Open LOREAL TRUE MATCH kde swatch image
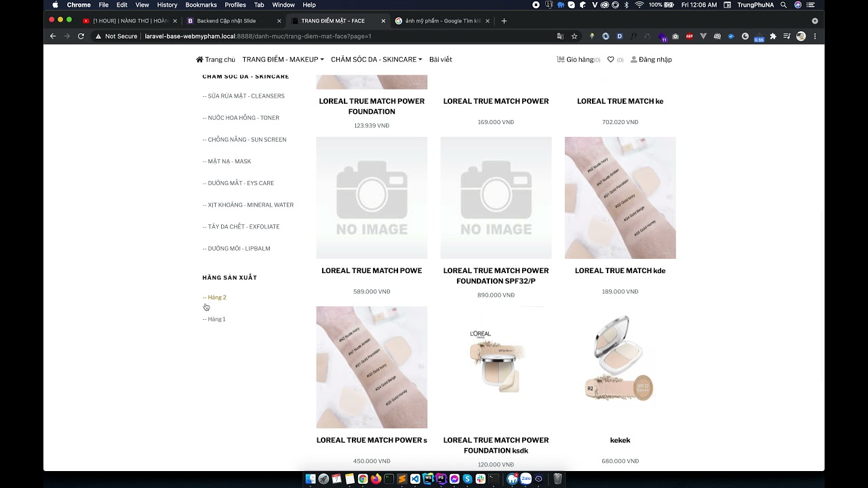This screenshot has height=488, width=868. [620, 198]
